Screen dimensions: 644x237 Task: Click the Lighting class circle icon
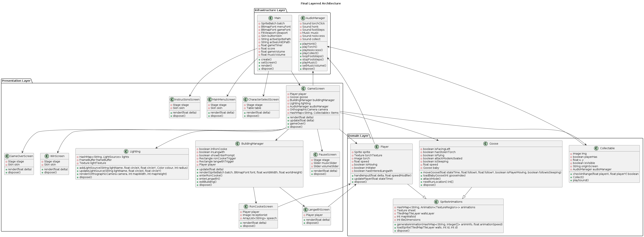tap(126, 151)
